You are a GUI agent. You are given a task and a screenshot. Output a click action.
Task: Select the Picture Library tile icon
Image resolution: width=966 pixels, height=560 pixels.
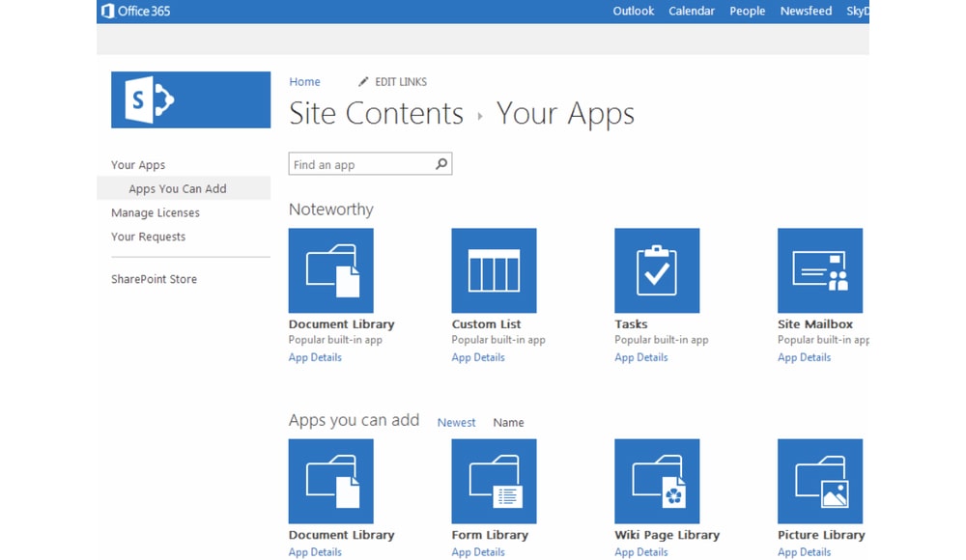tap(820, 481)
